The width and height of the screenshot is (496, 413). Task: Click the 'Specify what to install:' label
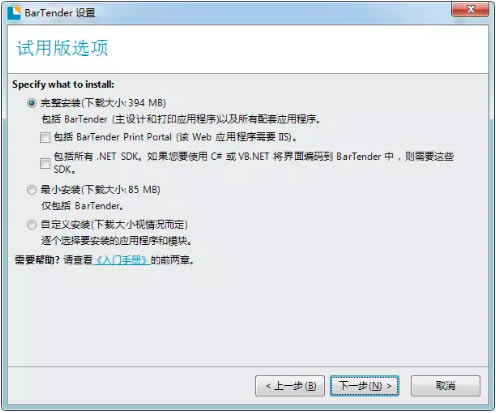63,84
